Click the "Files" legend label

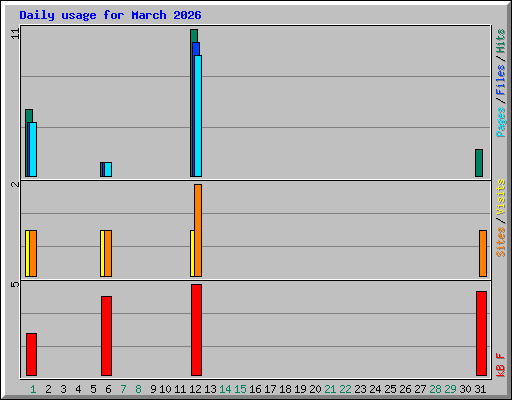click(501, 79)
